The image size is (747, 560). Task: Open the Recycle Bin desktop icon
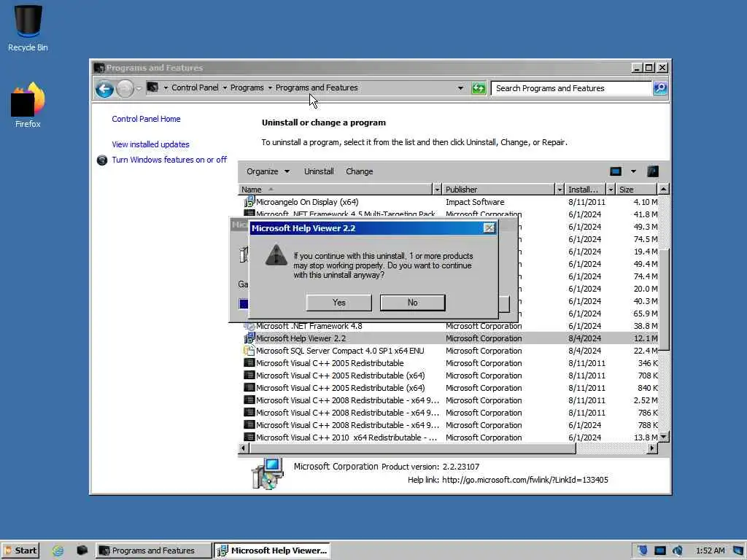tap(28, 28)
